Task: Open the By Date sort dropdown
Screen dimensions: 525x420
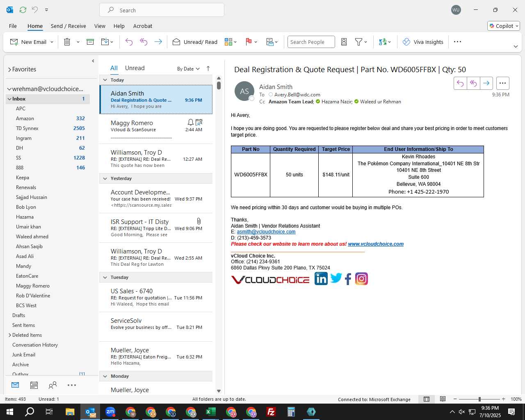Action: click(188, 68)
